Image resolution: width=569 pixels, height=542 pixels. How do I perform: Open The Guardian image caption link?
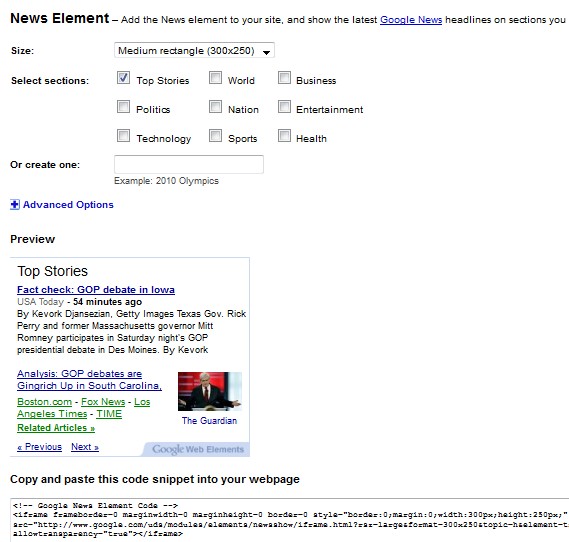point(209,421)
